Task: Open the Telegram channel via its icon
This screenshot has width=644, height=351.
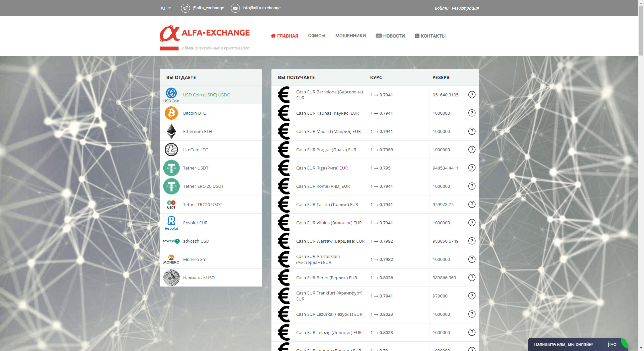Action: [x=185, y=8]
